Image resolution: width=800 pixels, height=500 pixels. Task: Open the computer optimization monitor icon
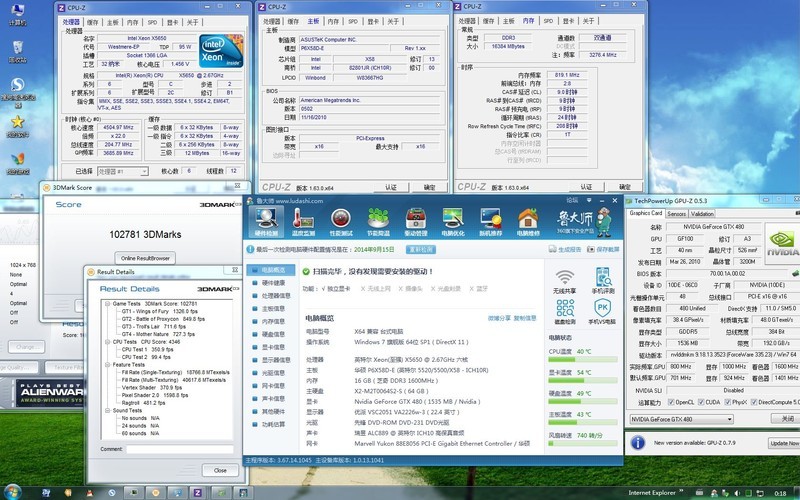[453, 221]
